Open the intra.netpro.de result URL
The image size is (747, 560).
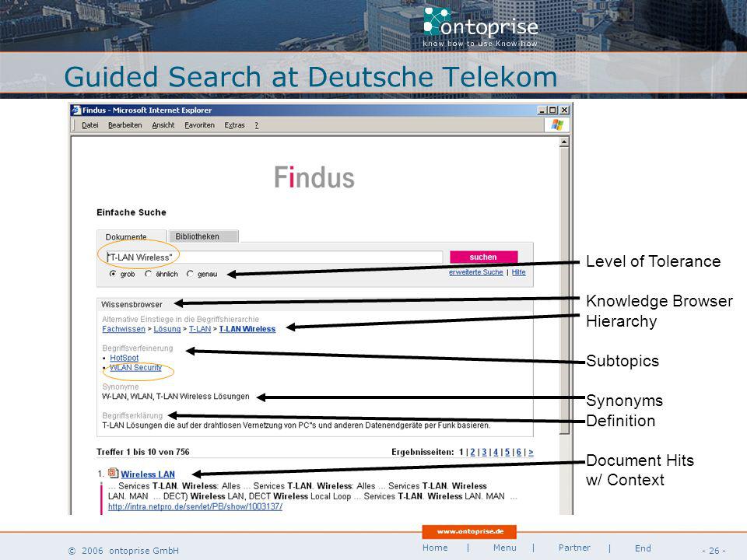[195, 506]
